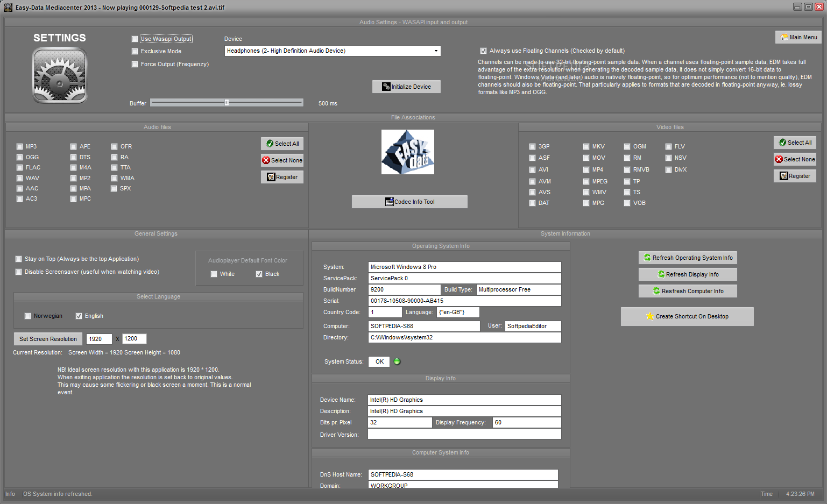
Task: Check the WMA audio format box
Action: [x=114, y=178]
